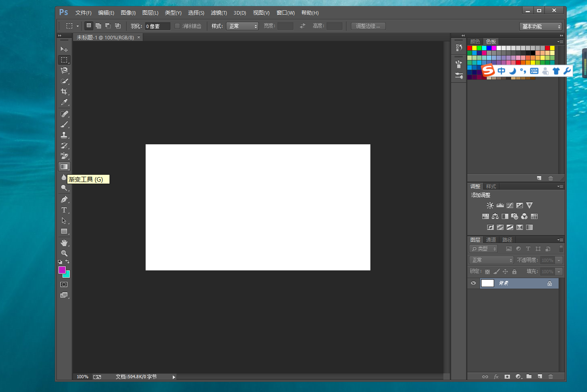Add Color Balance adjustment
The width and height of the screenshot is (587, 392).
coord(495,216)
